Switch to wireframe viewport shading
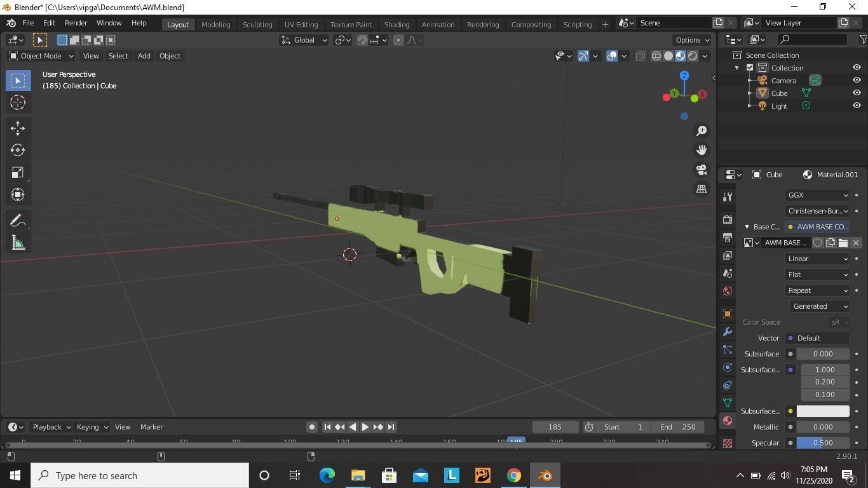 tap(656, 56)
